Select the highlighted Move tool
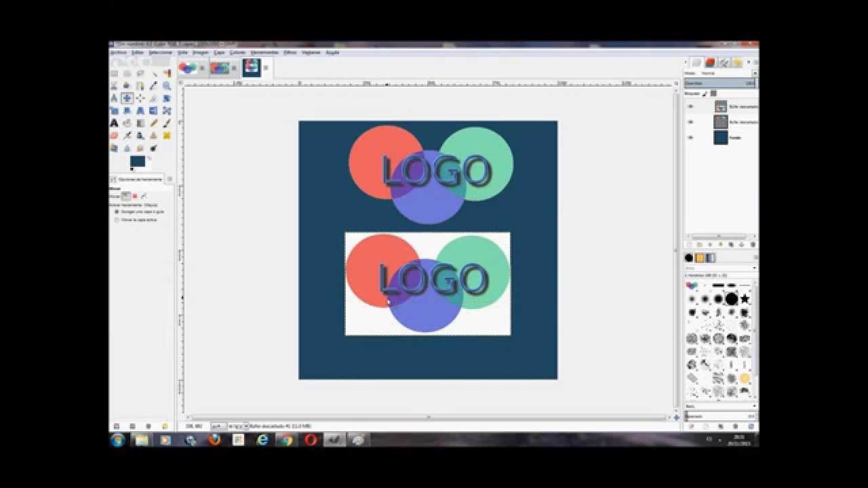Viewport: 868px width, 488px height. (x=127, y=98)
